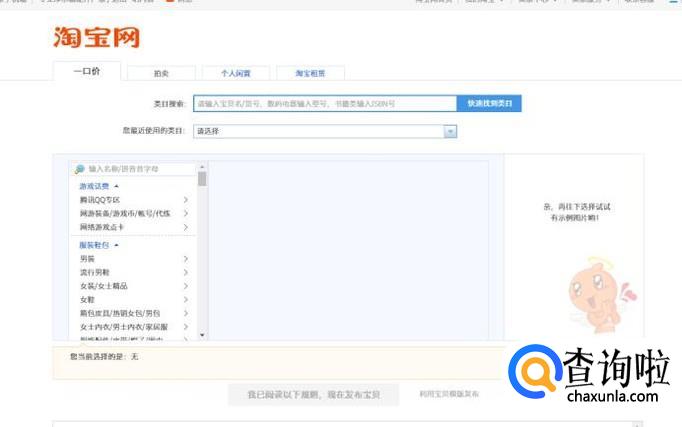The width and height of the screenshot is (682, 427).
Task: Select the 女士内衣/男士内衣/家居服 category row
Action: click(134, 327)
